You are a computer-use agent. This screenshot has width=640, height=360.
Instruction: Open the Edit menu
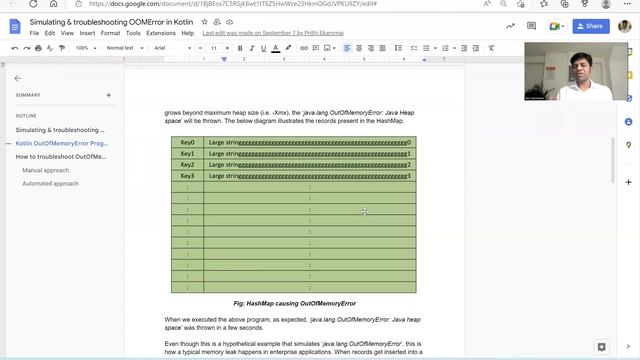tap(50, 33)
